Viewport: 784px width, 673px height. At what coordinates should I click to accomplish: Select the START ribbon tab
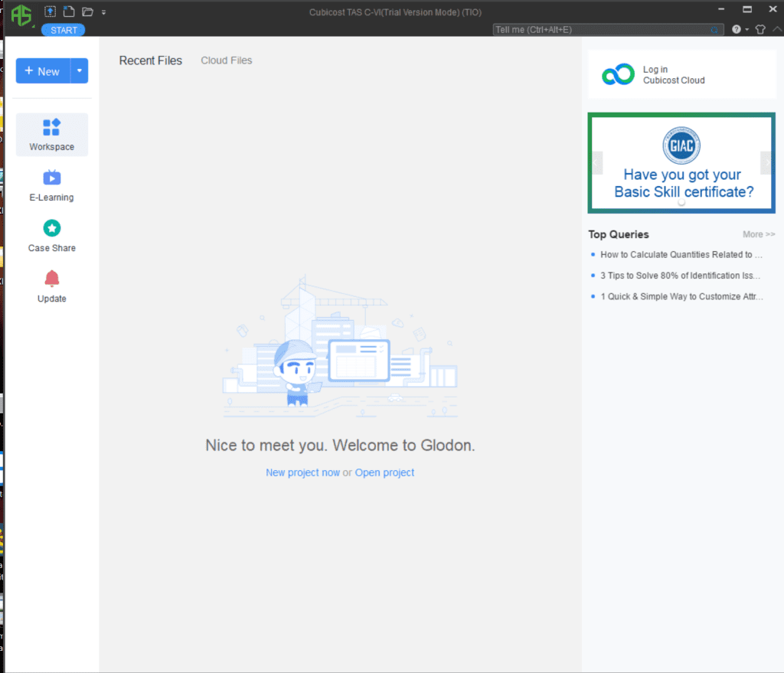coord(64,30)
